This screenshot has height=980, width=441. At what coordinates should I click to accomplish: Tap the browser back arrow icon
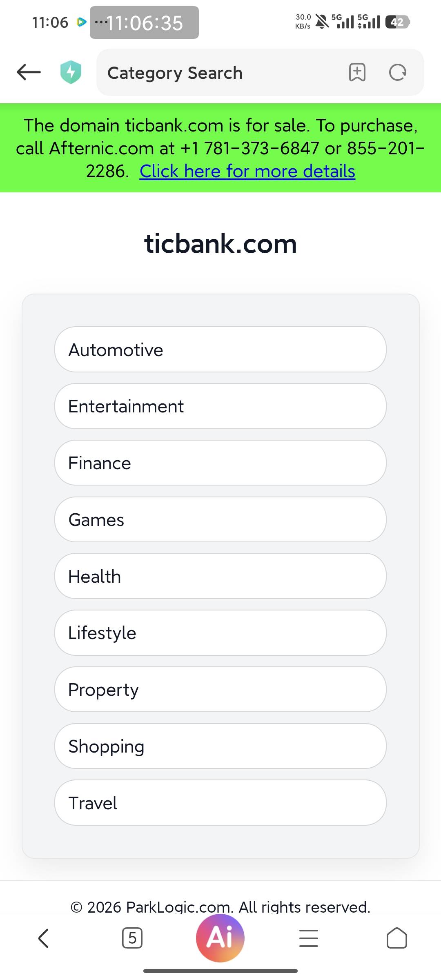pyautogui.click(x=29, y=72)
